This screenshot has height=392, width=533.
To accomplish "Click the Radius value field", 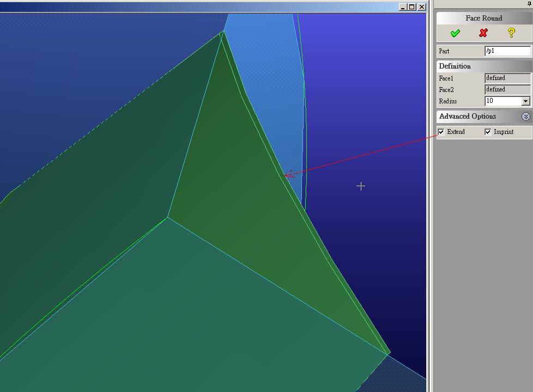I will click(504, 101).
